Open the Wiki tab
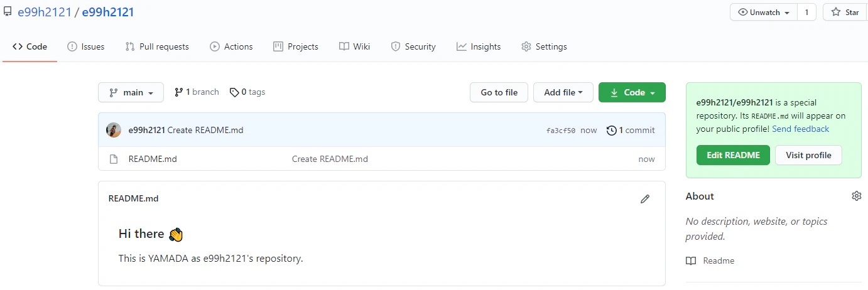The width and height of the screenshot is (868, 290). (x=354, y=46)
